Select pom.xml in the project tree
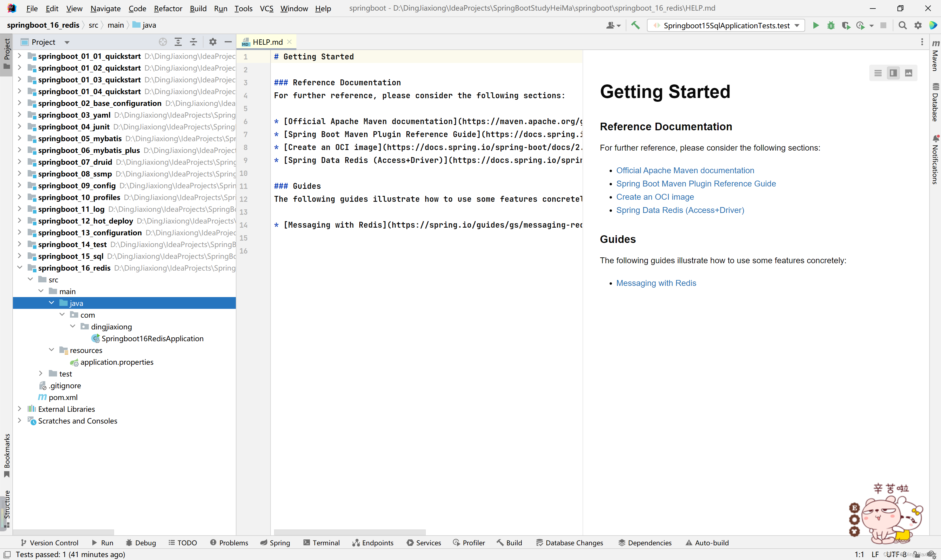The width and height of the screenshot is (941, 560). click(x=63, y=397)
